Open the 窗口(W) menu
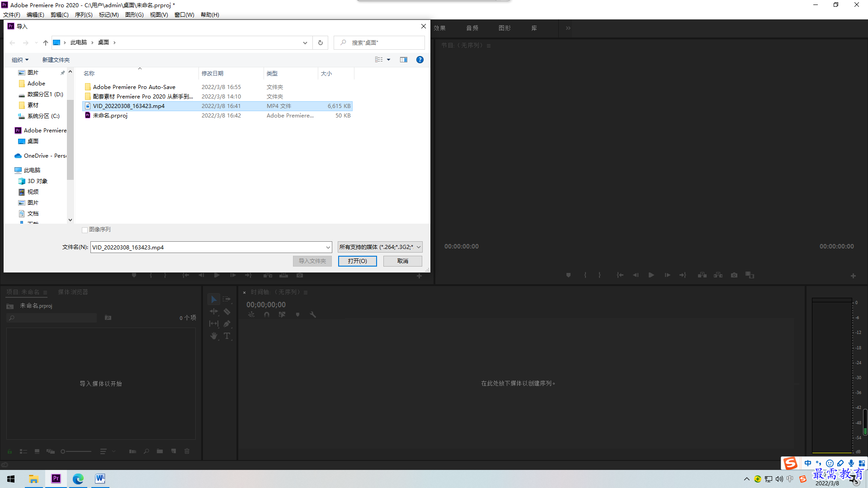Viewport: 868px width, 488px height. pyautogui.click(x=184, y=15)
